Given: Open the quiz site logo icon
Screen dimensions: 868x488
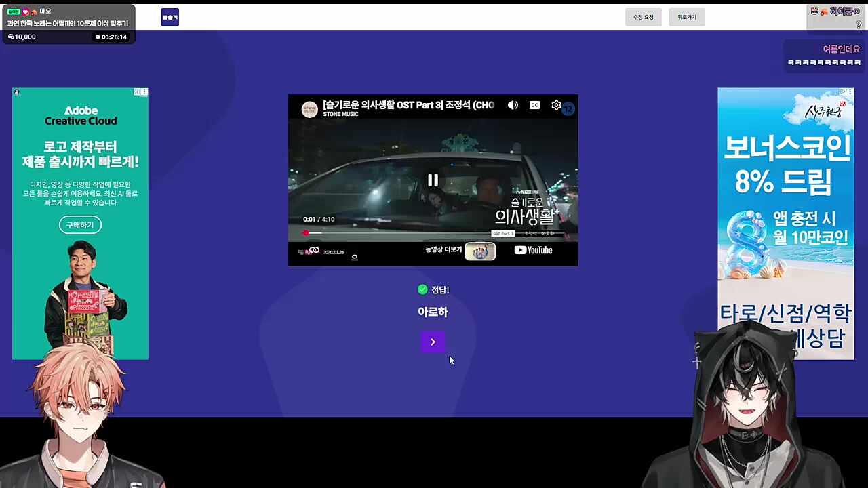Looking at the screenshot, I should (170, 18).
